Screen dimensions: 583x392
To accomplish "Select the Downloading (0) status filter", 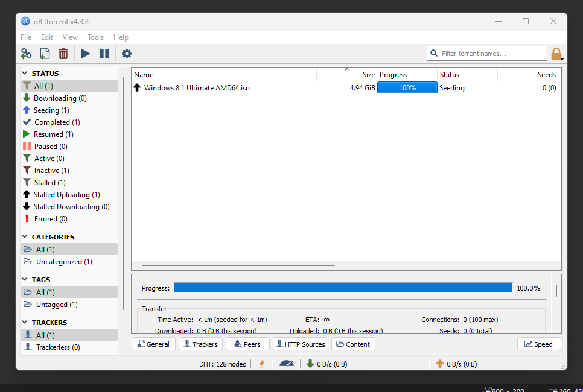I will coord(69,98).
